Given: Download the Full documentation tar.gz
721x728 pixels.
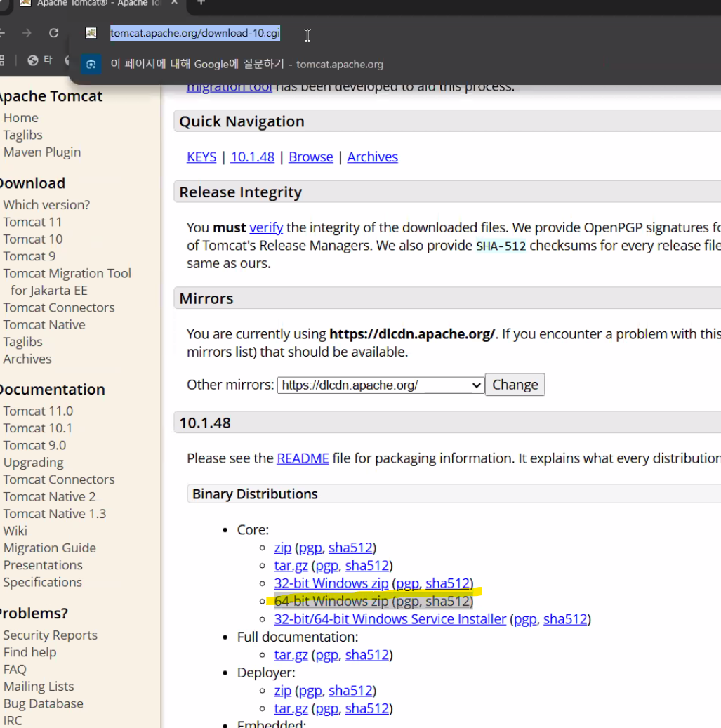Looking at the screenshot, I should coord(291,655).
